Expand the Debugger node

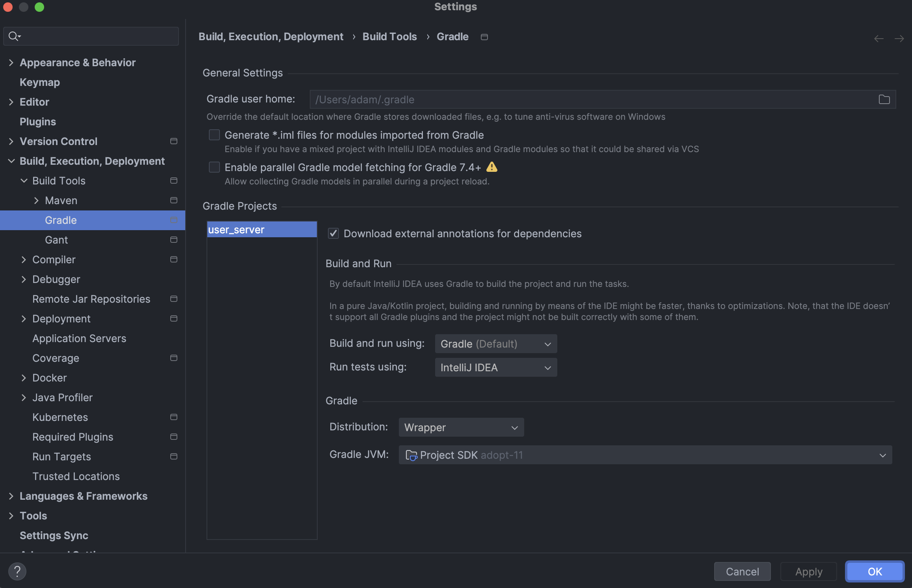pos(24,279)
